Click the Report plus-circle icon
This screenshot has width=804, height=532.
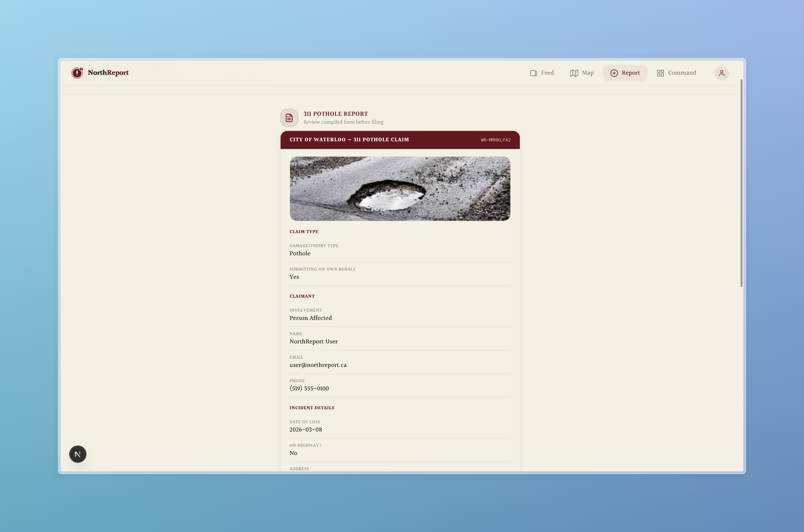[x=614, y=73]
